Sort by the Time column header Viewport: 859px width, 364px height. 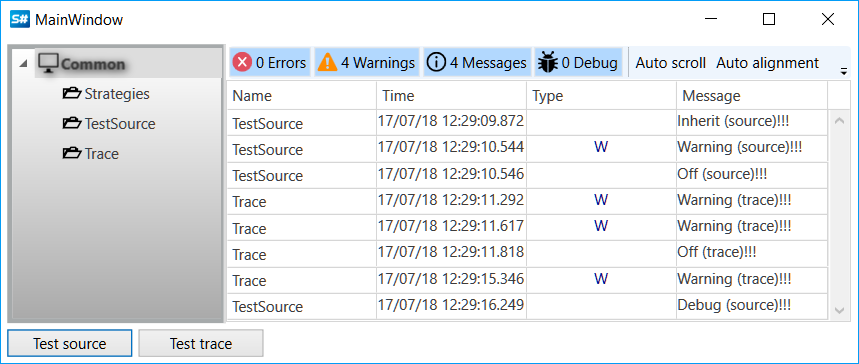[451, 96]
